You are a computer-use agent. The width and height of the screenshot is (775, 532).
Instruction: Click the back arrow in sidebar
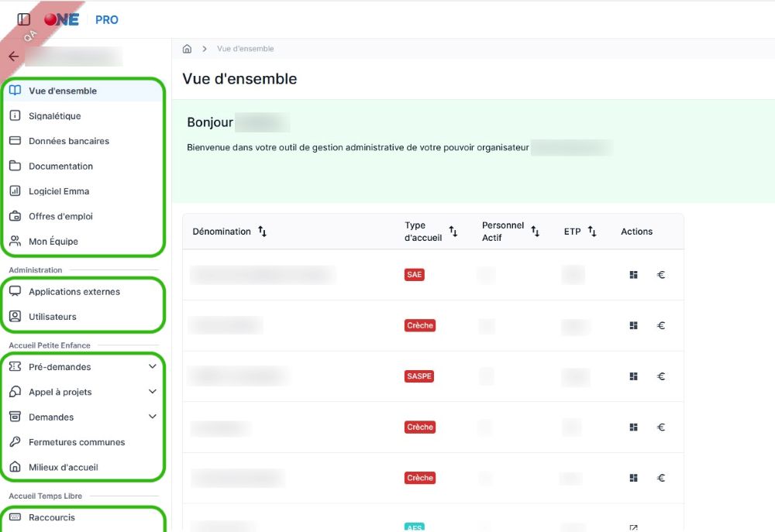pos(13,57)
